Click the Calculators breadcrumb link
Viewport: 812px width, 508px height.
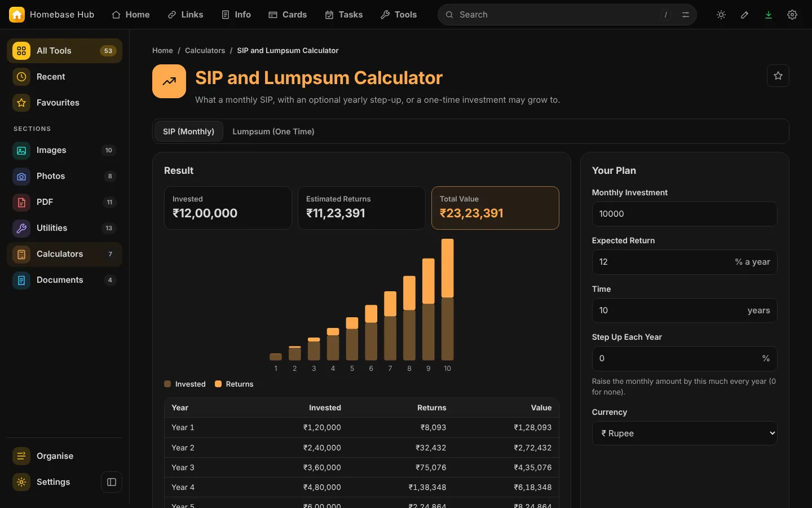tap(205, 51)
